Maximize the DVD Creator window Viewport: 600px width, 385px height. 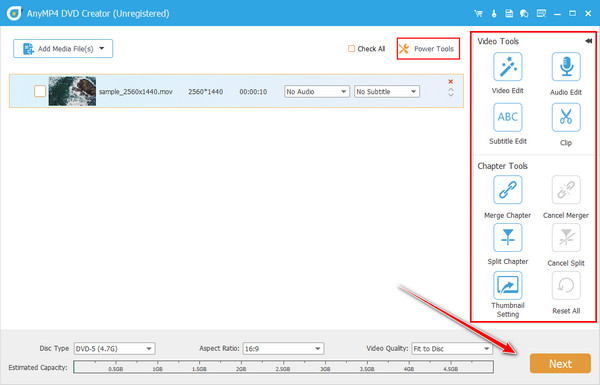click(x=572, y=13)
